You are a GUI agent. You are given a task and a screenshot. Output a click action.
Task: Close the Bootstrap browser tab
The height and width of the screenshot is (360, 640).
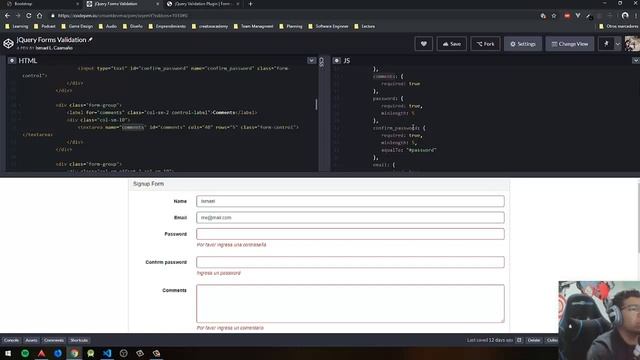pos(78,4)
